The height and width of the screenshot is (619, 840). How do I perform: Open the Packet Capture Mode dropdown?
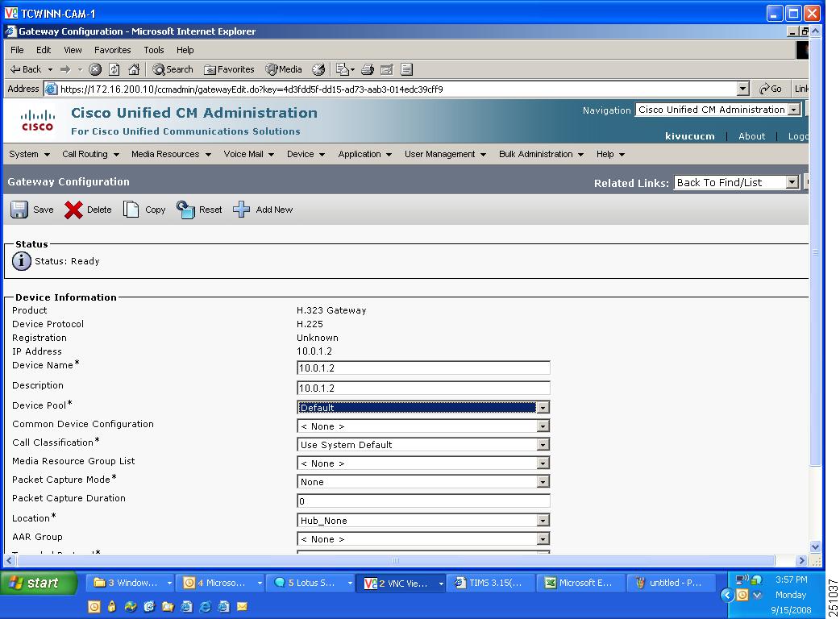pyautogui.click(x=543, y=482)
